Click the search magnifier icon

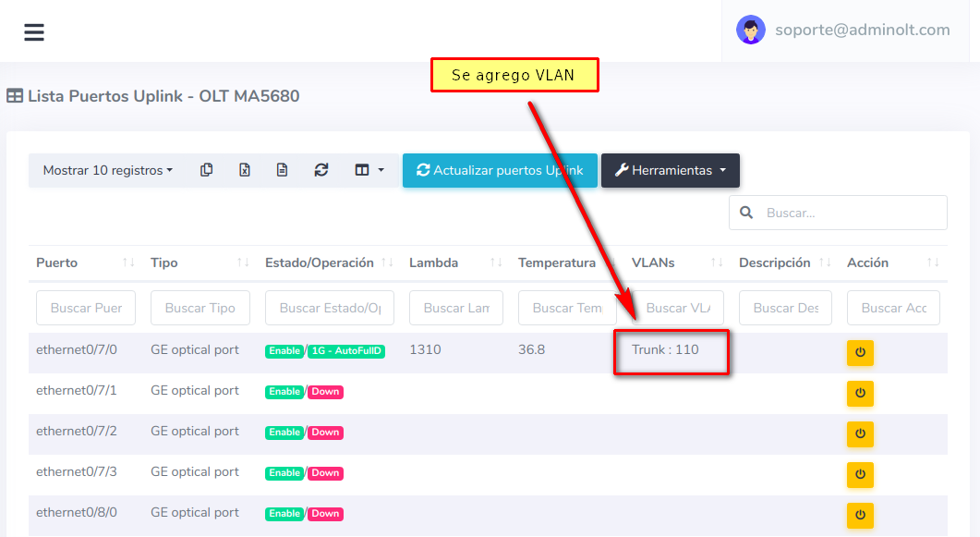(x=746, y=213)
